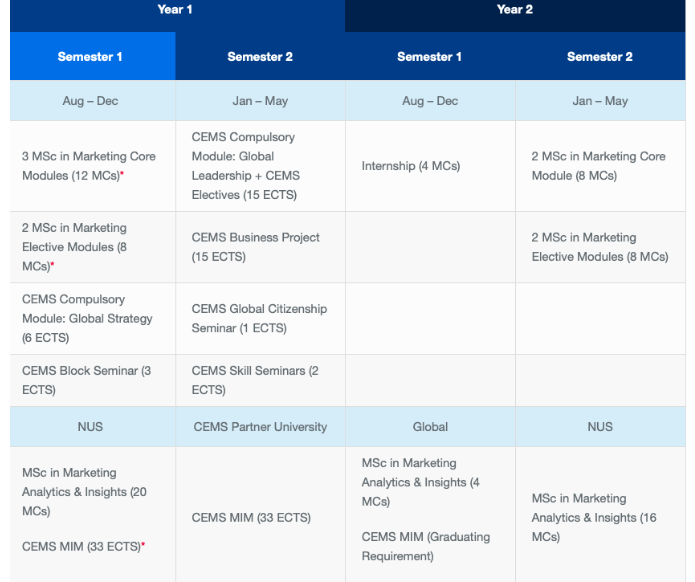Click the 'Jan – May' cell below Year 2 Semester 2
The image size is (695, 582).
tap(600, 101)
